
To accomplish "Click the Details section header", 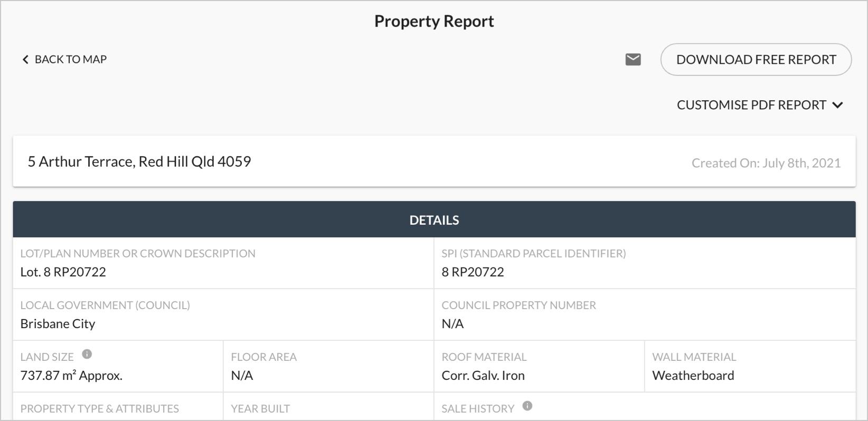I will click(x=434, y=220).
